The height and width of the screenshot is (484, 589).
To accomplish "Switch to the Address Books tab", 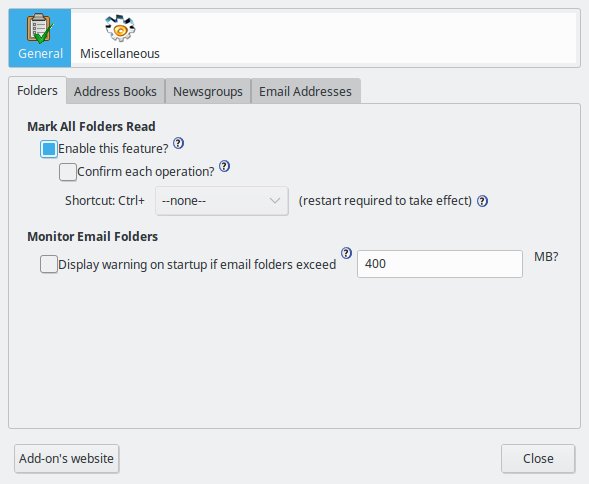I will pos(115,91).
